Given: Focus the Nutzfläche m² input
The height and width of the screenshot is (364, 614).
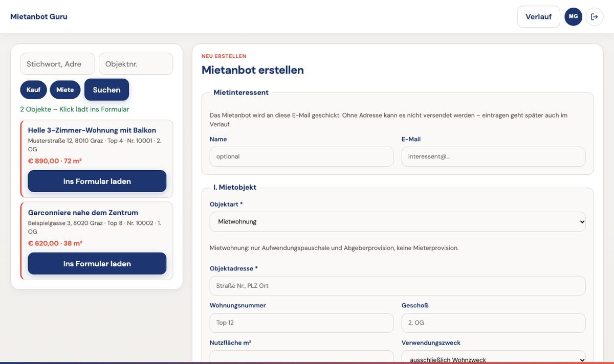Looking at the screenshot, I should (301, 357).
